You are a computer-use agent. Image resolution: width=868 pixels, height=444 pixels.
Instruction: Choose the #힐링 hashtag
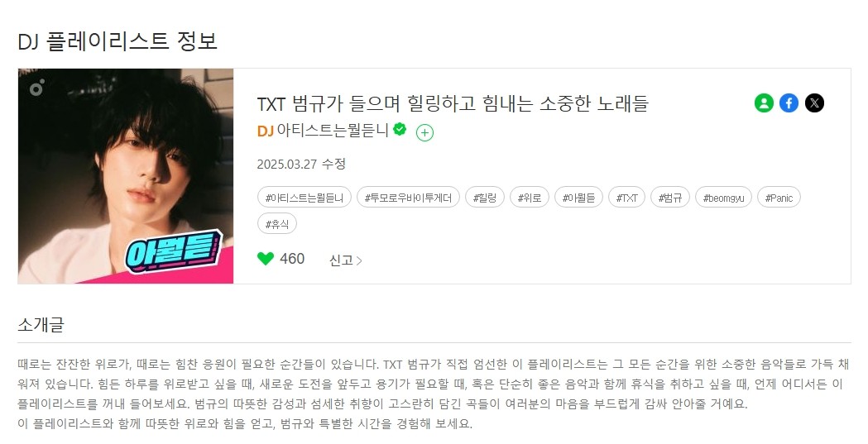[485, 198]
